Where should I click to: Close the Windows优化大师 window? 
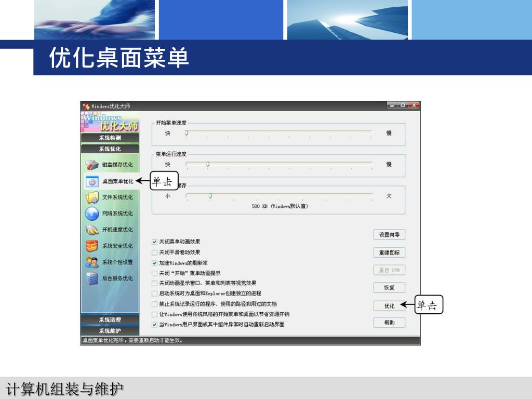click(414, 105)
